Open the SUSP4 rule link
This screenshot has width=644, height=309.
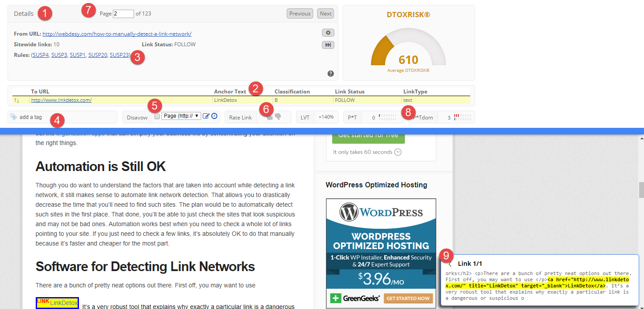click(41, 55)
